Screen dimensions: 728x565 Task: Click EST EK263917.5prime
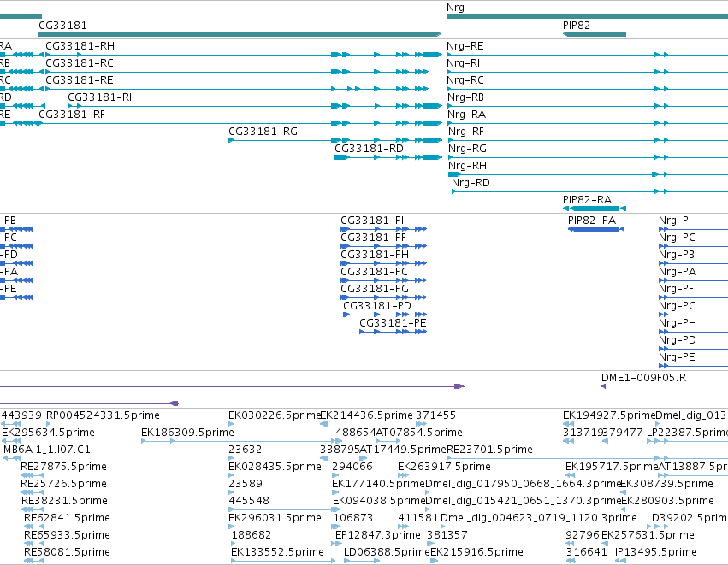pyautogui.click(x=444, y=467)
